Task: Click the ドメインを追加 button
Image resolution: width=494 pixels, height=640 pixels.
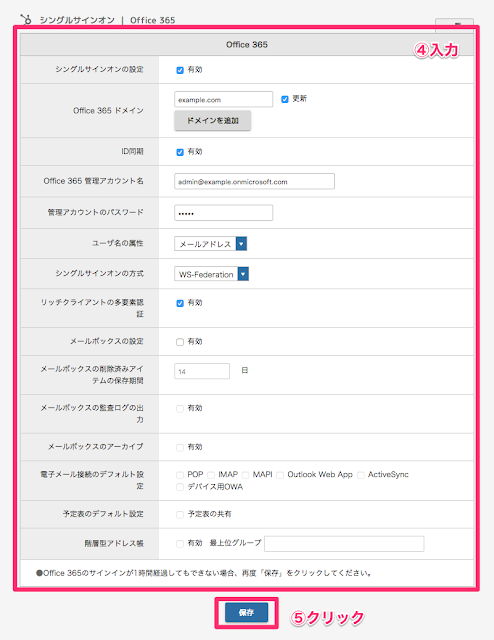Action: (x=213, y=120)
